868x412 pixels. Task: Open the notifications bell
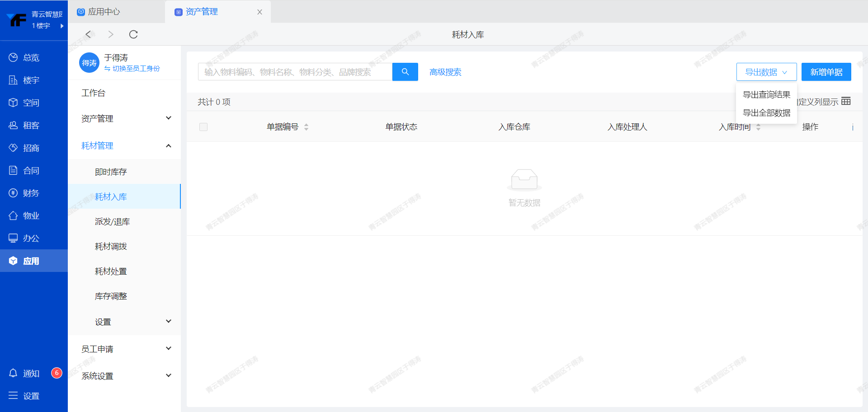coord(13,373)
